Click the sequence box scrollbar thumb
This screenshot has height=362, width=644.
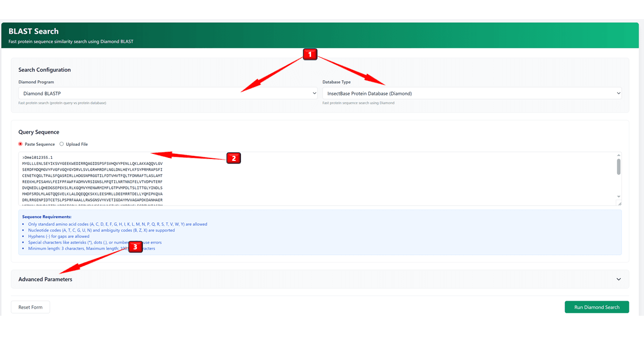pyautogui.click(x=618, y=166)
